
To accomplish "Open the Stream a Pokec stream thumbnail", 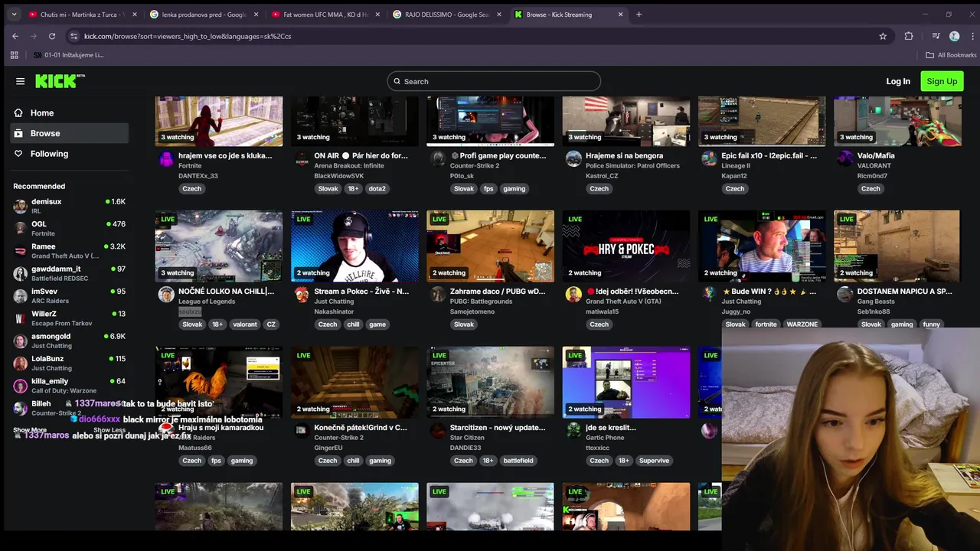I will [354, 246].
